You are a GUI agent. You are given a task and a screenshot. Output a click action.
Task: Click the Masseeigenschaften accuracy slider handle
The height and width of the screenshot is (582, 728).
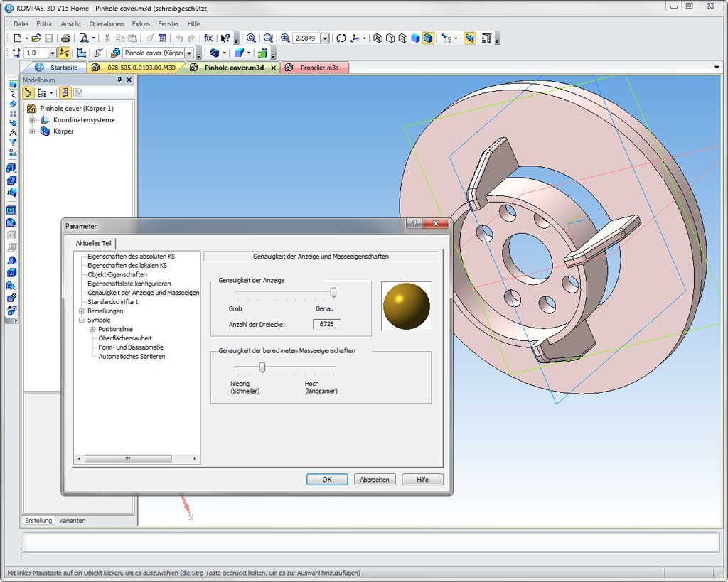[x=262, y=367]
